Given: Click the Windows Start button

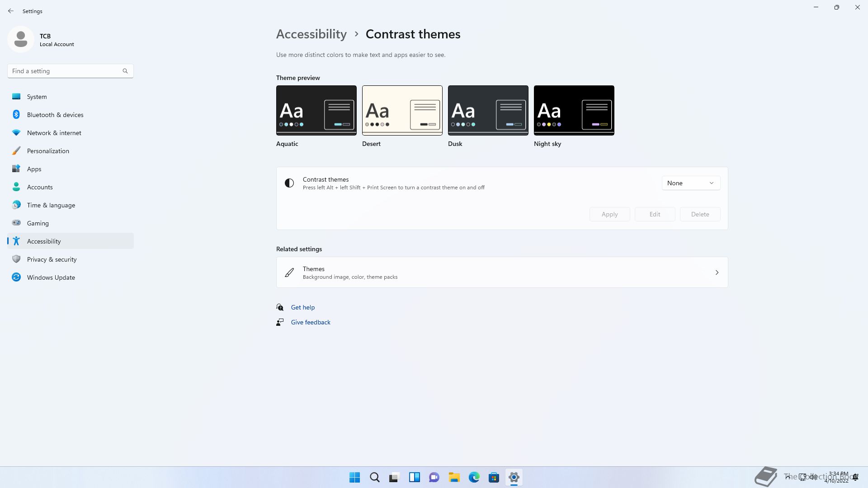Looking at the screenshot, I should point(355,477).
